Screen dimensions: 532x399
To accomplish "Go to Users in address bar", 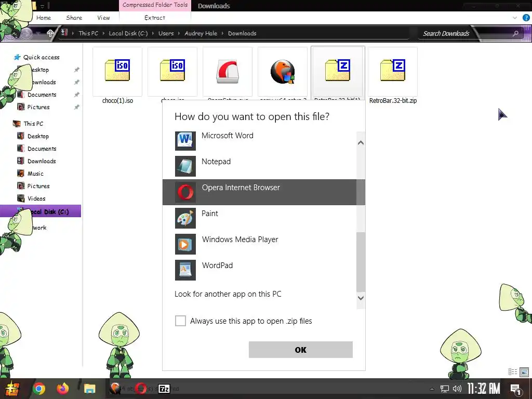I will 166,33.
